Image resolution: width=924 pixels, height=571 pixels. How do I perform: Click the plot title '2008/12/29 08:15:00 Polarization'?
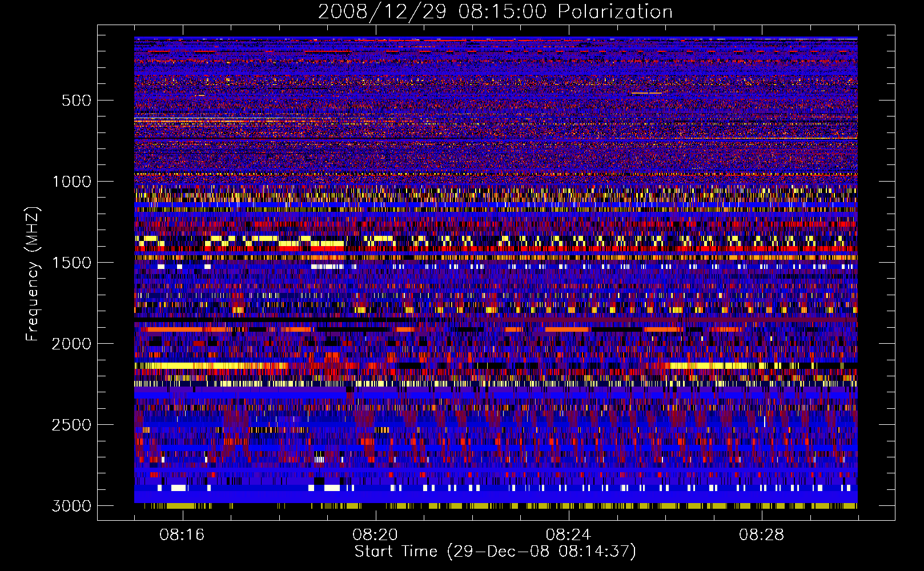[x=495, y=11]
